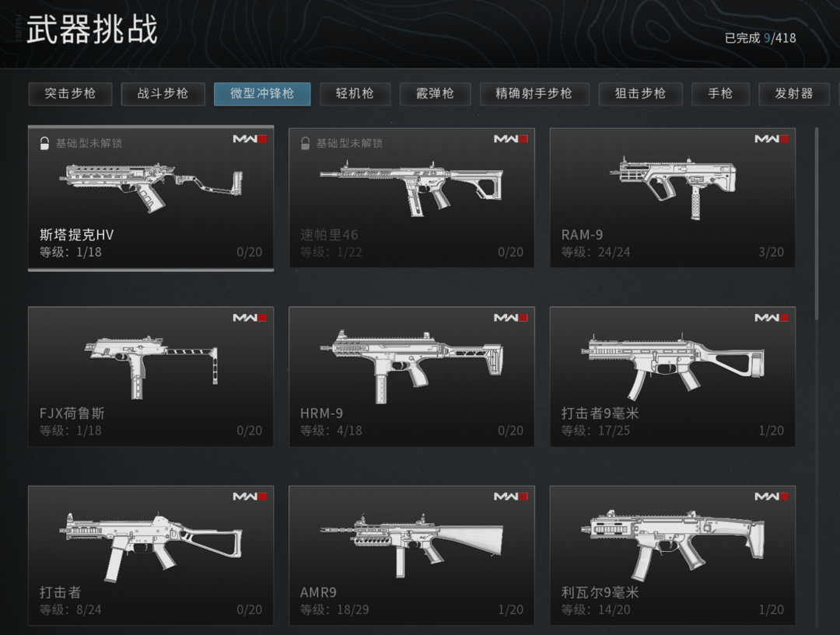The width and height of the screenshot is (840, 635).
Task: Click the 已完成 9/418 completion counter
Action: [x=760, y=38]
